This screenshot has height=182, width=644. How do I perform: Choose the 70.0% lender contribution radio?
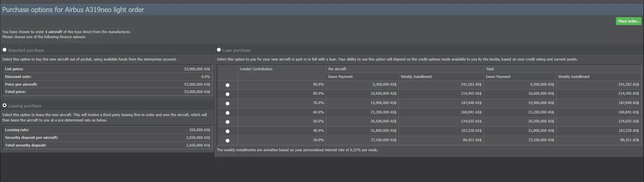tap(228, 103)
